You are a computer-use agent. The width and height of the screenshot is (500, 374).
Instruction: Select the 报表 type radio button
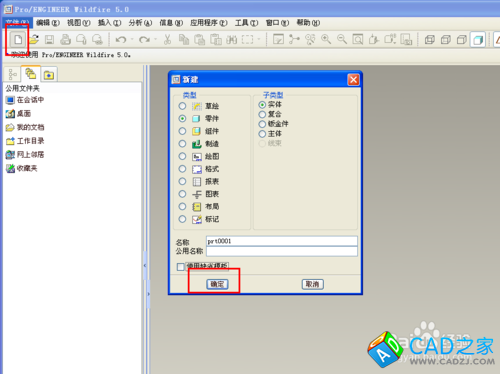click(182, 181)
